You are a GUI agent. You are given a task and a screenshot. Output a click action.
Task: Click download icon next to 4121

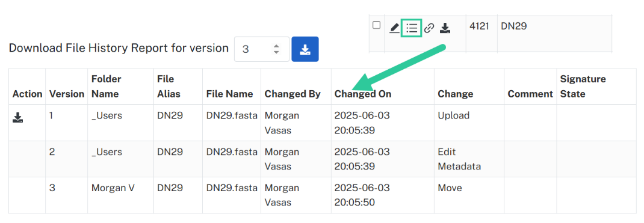tap(445, 28)
